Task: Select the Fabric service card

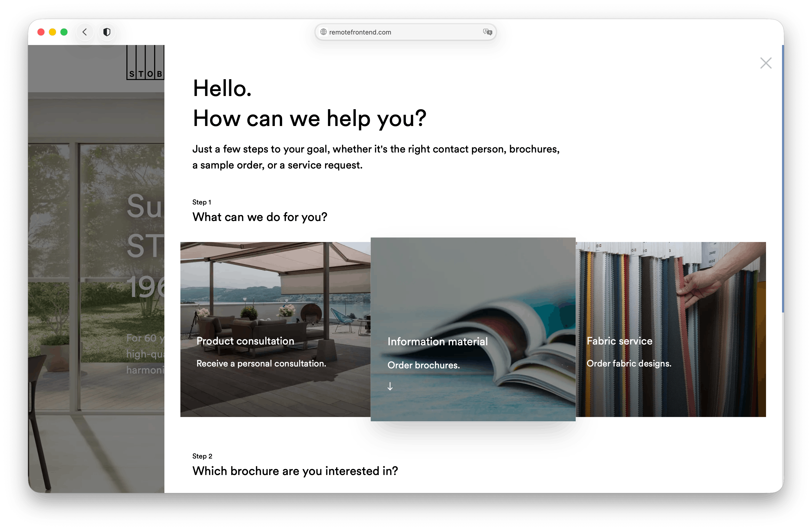Action: click(x=671, y=329)
